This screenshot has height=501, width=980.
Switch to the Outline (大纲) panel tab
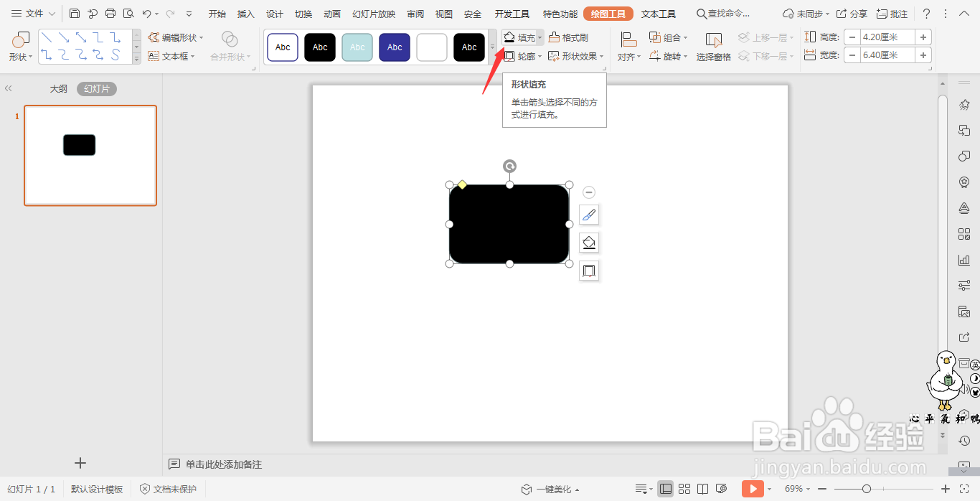point(59,89)
